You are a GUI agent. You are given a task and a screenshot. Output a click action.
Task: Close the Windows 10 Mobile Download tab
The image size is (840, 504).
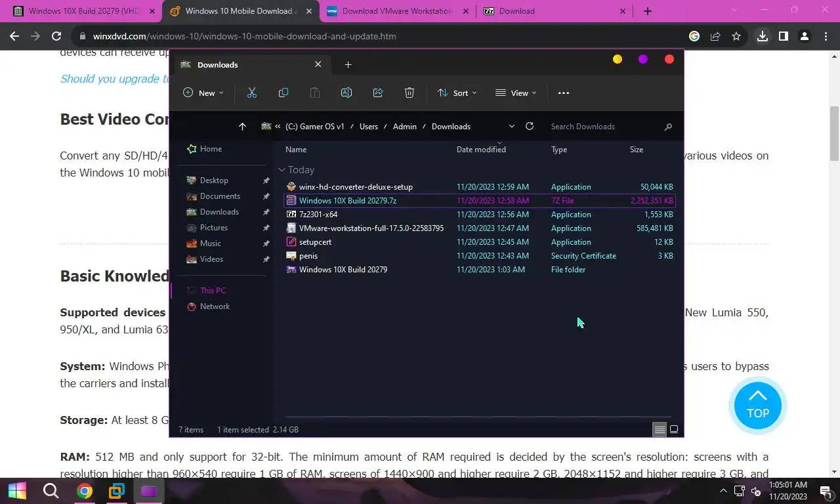[309, 11]
